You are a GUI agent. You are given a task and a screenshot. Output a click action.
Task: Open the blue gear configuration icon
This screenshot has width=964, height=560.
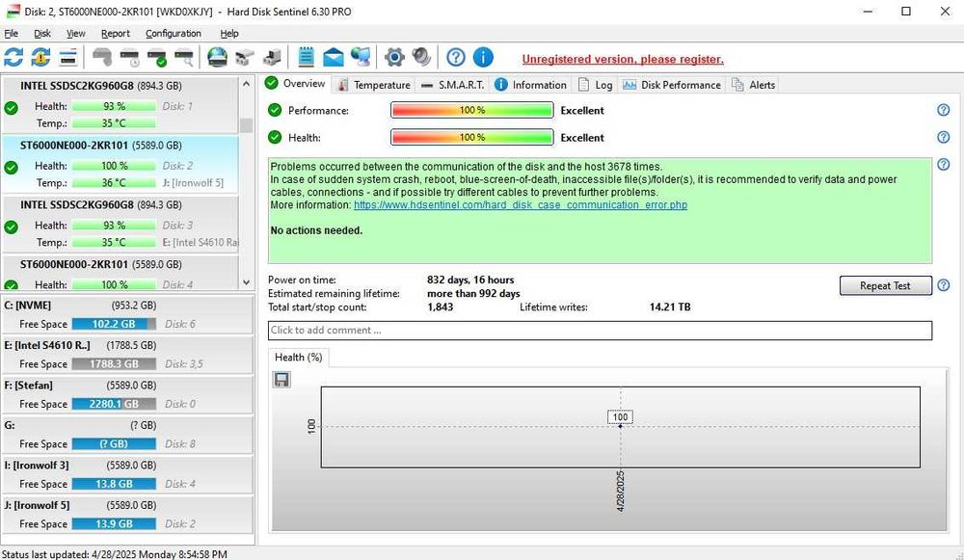pyautogui.click(x=394, y=57)
